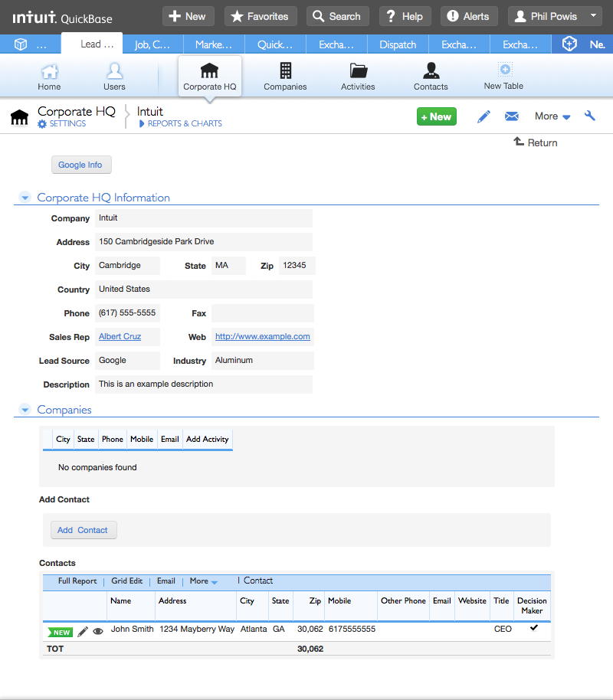Sort contacts by Zip column header
Viewport: 613px width, 700px height.
point(315,601)
